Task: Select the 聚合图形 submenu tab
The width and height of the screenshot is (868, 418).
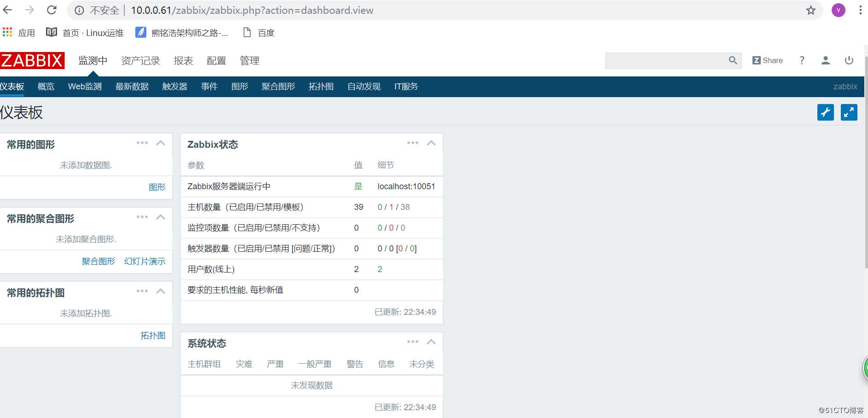Action: coord(278,87)
